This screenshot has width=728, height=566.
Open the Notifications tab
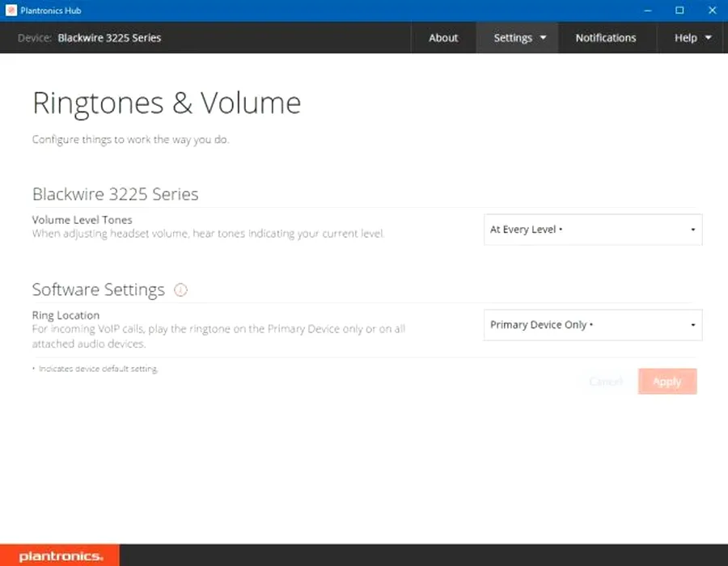(606, 37)
